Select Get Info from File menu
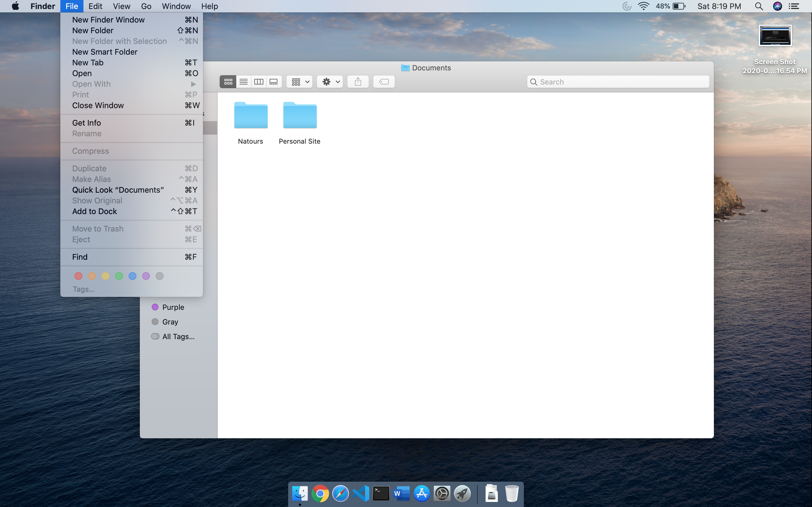 click(86, 123)
